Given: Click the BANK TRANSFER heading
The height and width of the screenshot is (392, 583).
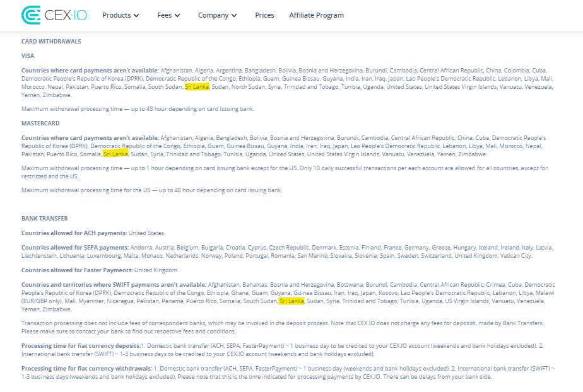Looking at the screenshot, I should point(45,218).
